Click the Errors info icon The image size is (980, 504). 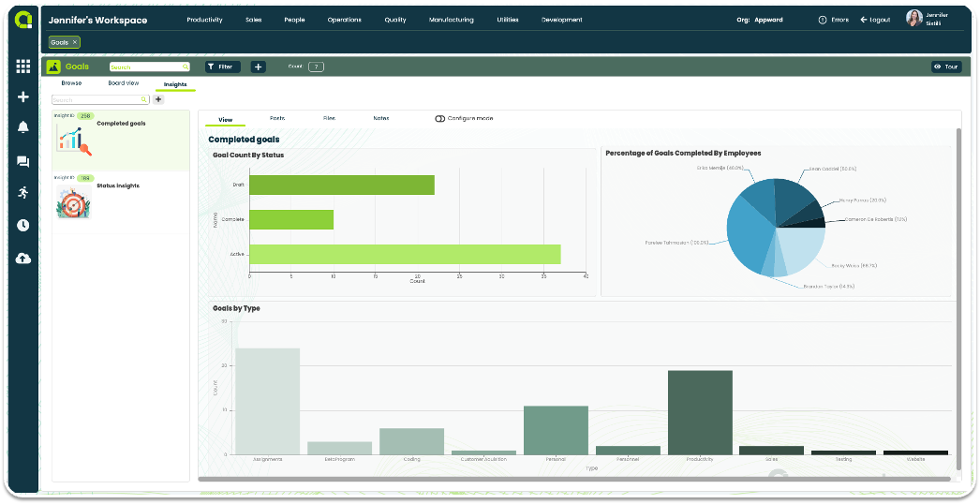(823, 20)
